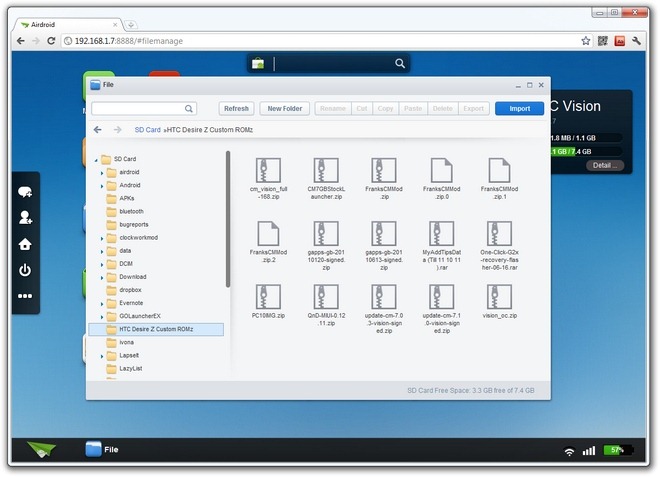Open Chrome wrench settings menu
Image resolution: width=660 pixels, height=477 pixels.
pos(636,41)
